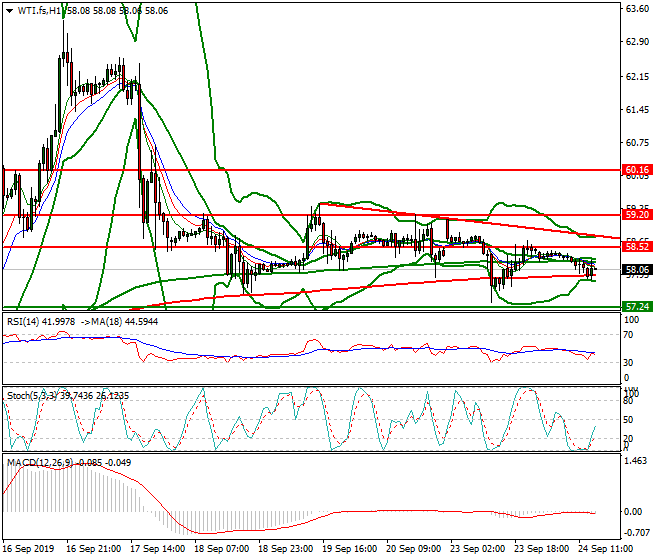Click the MACD scale value -0.707
Screen dimensions: 660x560
click(636, 533)
